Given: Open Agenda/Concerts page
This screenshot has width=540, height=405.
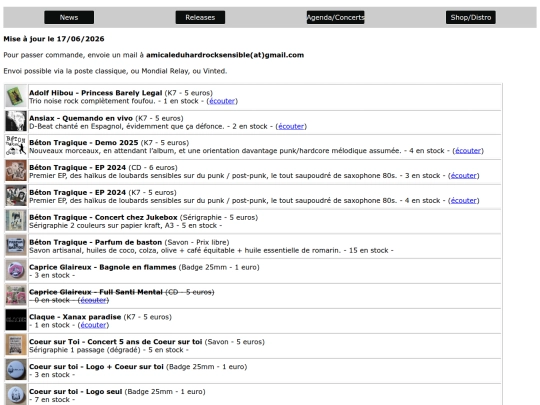Looking at the screenshot, I should click(335, 18).
